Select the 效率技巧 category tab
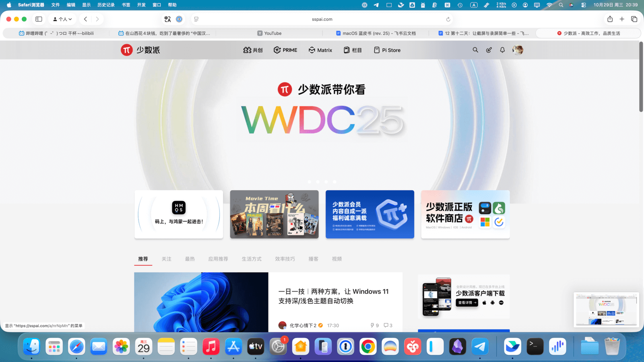This screenshot has height=362, width=644. click(x=285, y=259)
